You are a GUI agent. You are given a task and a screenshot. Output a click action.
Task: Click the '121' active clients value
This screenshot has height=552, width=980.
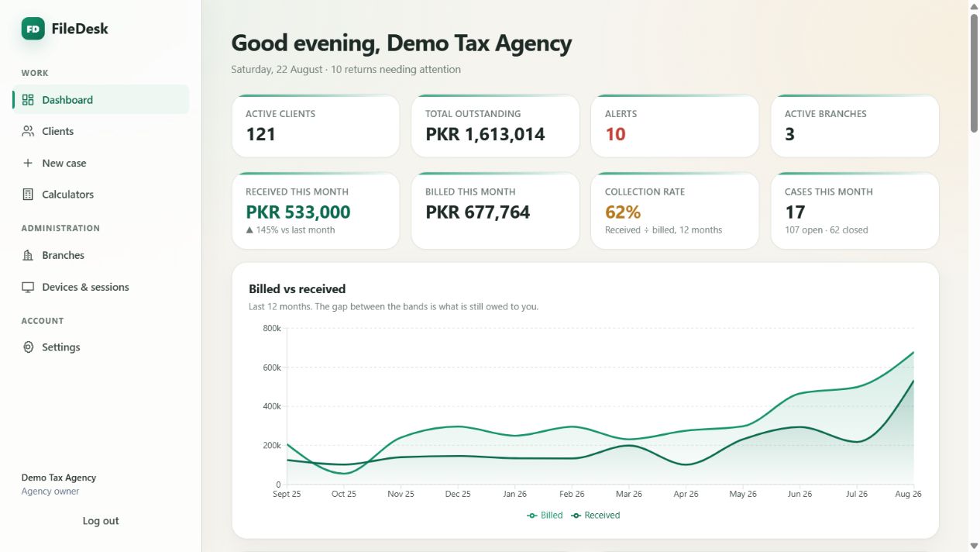tap(260, 134)
